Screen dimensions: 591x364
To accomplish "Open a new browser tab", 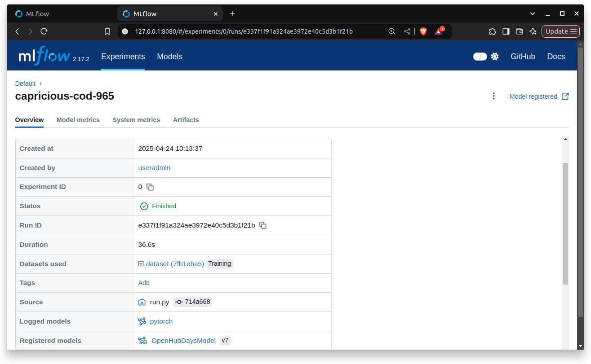I will coord(232,13).
